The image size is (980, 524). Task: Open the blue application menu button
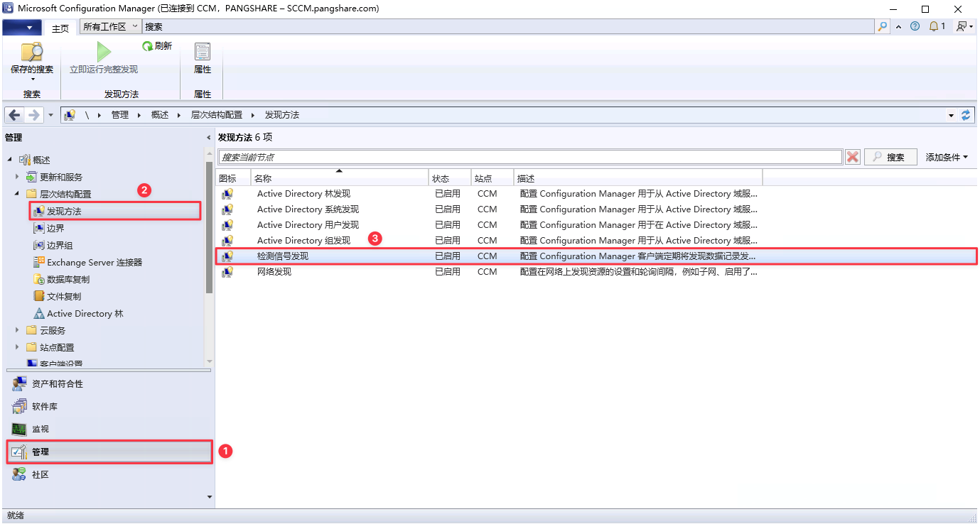click(x=22, y=27)
